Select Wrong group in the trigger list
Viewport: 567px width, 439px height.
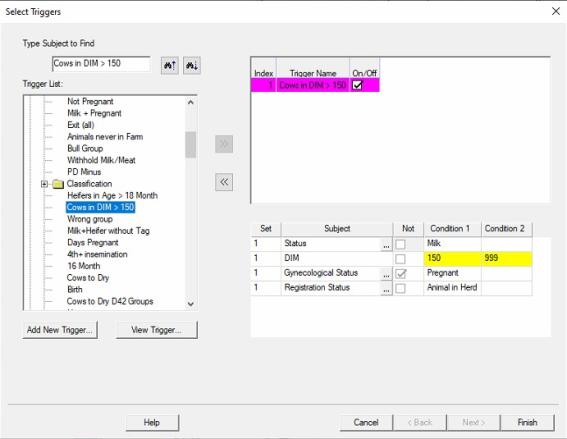pos(90,219)
